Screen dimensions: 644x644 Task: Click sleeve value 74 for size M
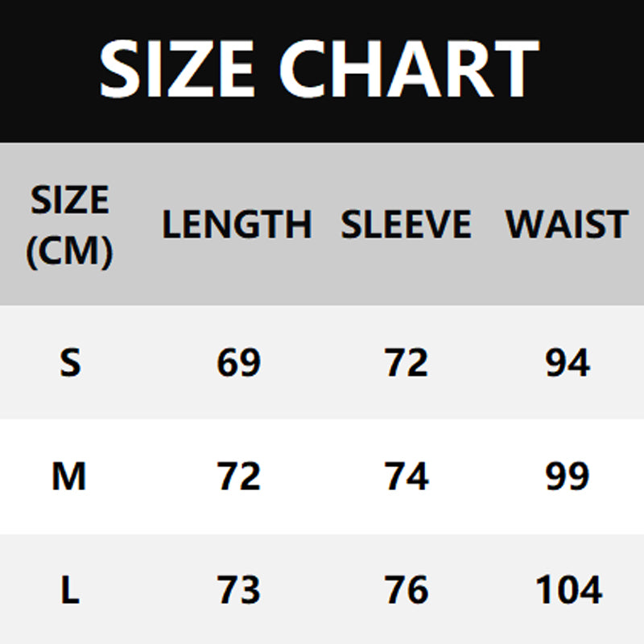407,477
